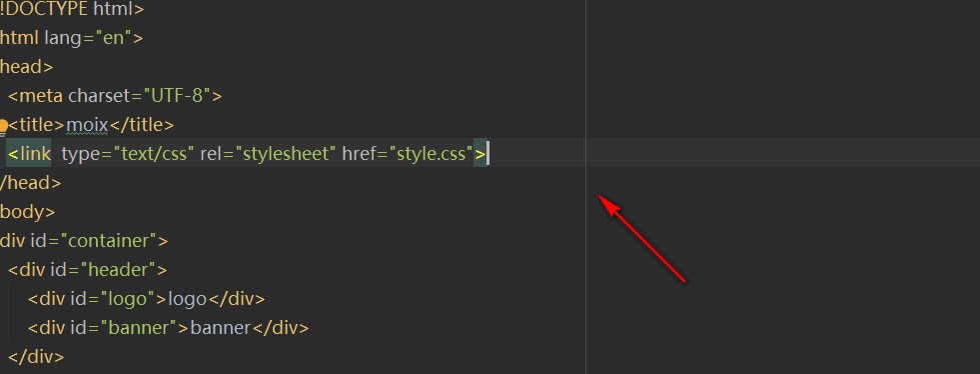Image resolution: width=980 pixels, height=374 pixels.
Task: Click the banner text inside the div
Action: [x=220, y=328]
